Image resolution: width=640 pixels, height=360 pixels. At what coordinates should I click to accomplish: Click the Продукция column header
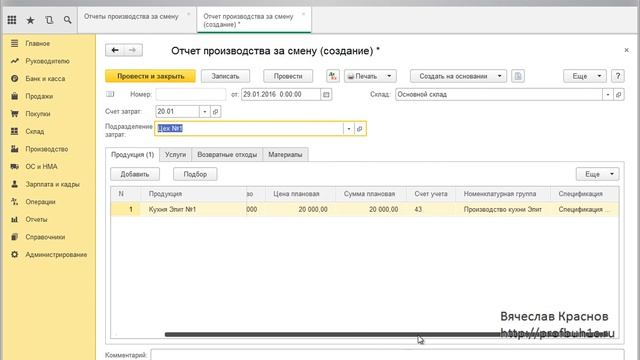click(x=194, y=194)
